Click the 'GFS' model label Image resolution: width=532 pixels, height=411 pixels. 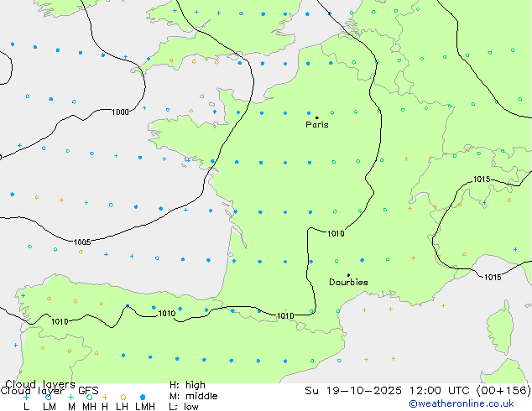click(x=88, y=391)
